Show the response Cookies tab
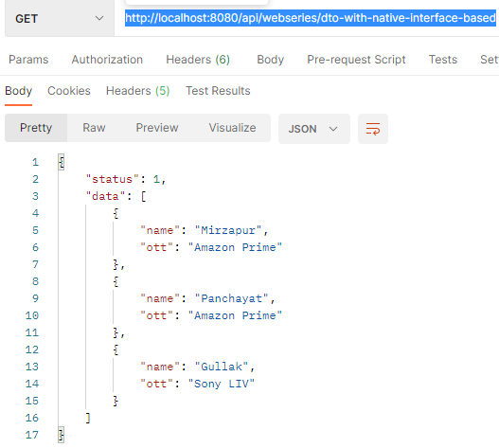 click(x=69, y=91)
